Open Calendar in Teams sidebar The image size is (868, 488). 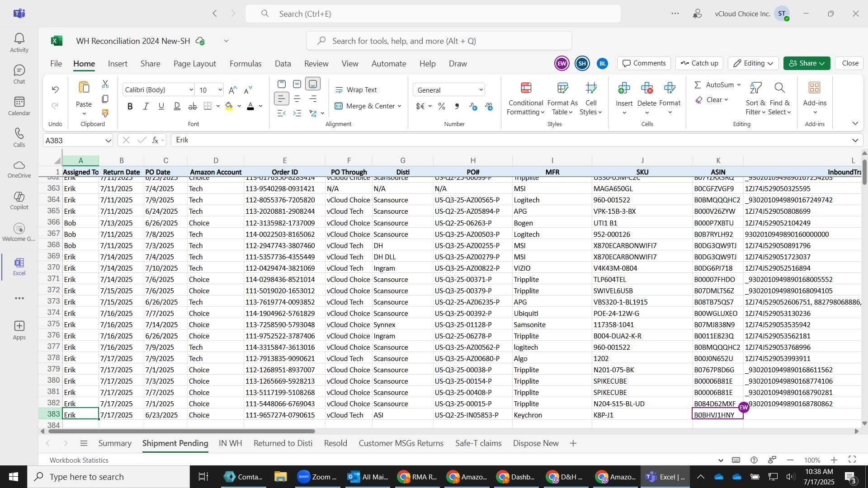click(x=19, y=106)
